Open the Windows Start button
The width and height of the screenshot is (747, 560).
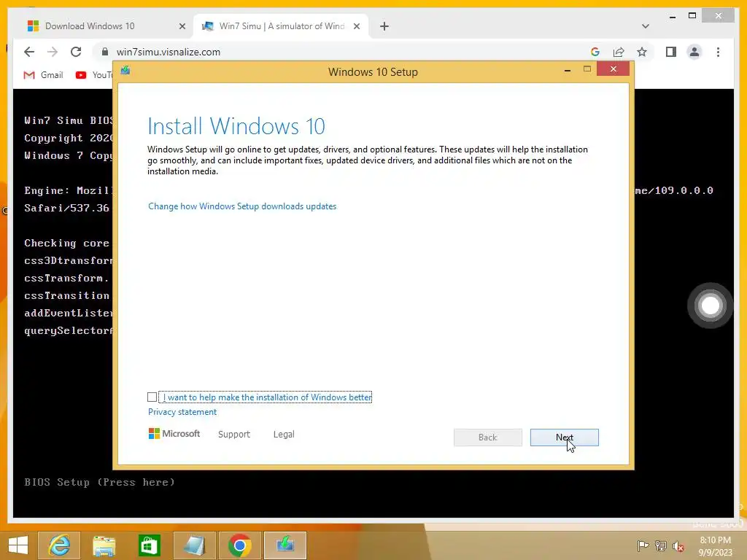click(x=18, y=545)
